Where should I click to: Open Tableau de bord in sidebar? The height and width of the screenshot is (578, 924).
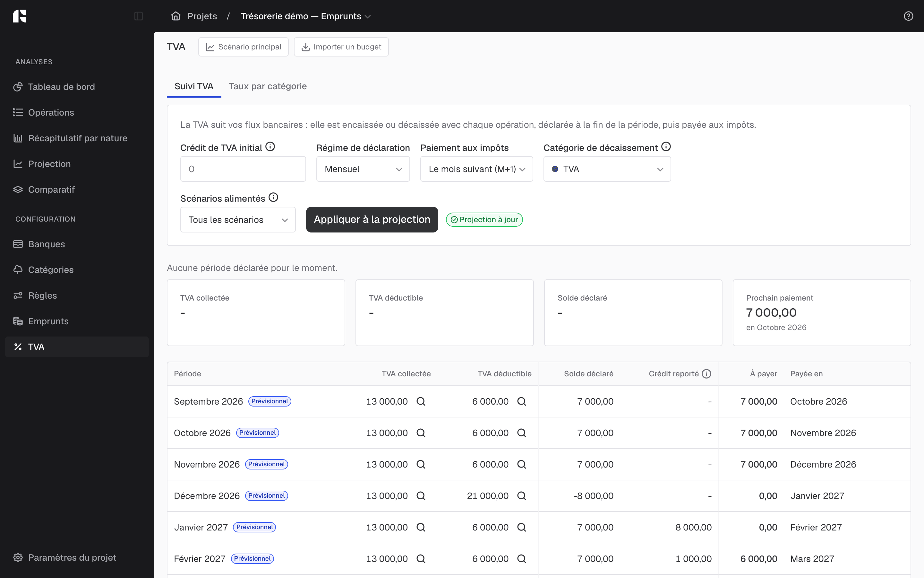click(x=77, y=87)
